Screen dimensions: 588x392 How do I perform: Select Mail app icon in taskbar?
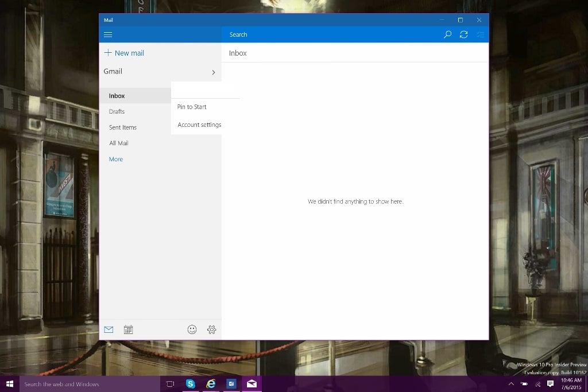point(252,384)
